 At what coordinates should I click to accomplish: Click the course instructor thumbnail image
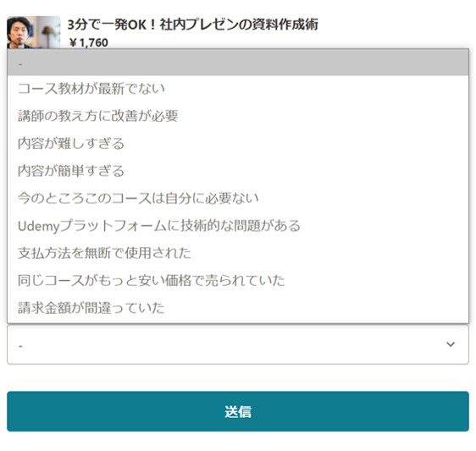pos(34,32)
